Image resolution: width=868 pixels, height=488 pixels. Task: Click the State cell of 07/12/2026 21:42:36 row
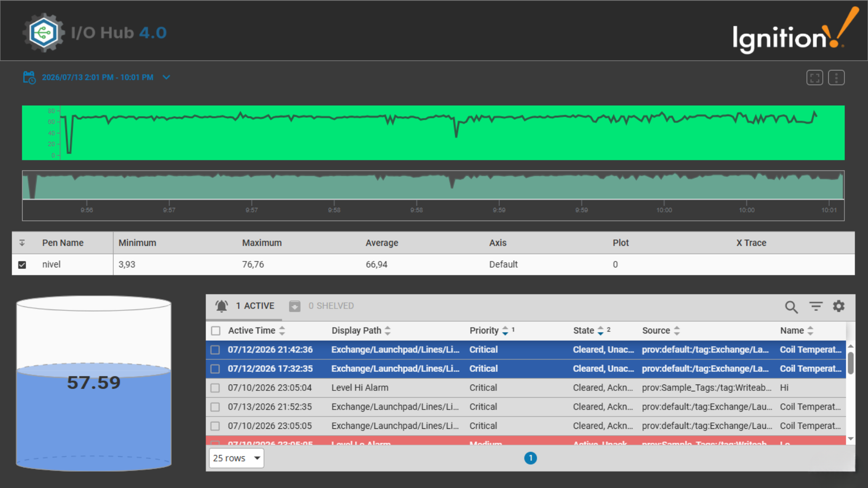click(x=603, y=350)
